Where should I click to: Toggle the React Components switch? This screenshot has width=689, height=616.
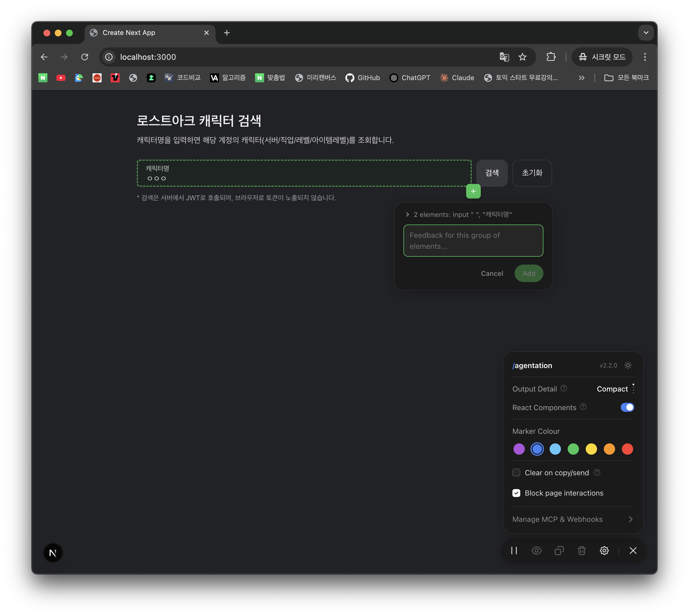point(627,407)
